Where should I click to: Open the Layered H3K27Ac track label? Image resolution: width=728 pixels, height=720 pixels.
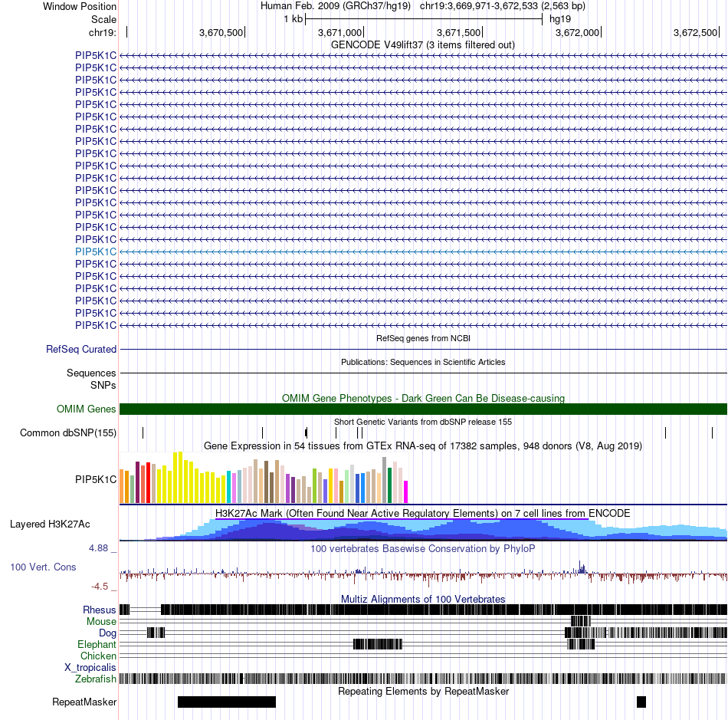pos(50,524)
